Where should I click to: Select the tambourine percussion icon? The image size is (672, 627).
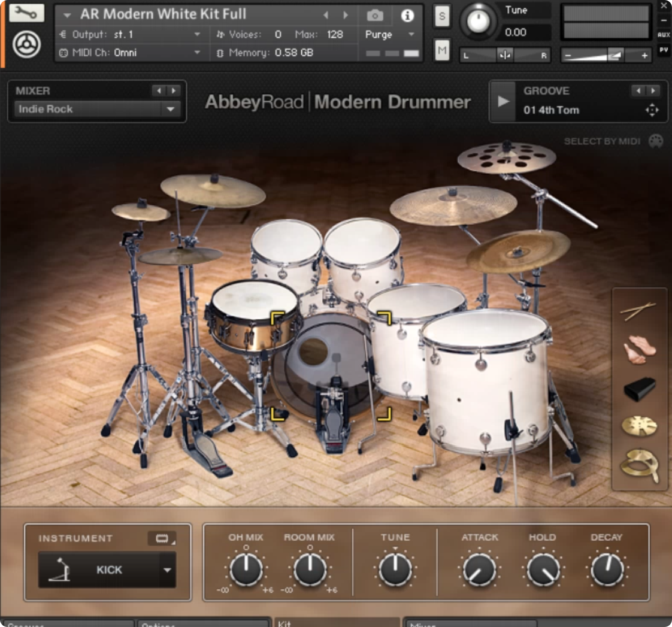pos(640,466)
